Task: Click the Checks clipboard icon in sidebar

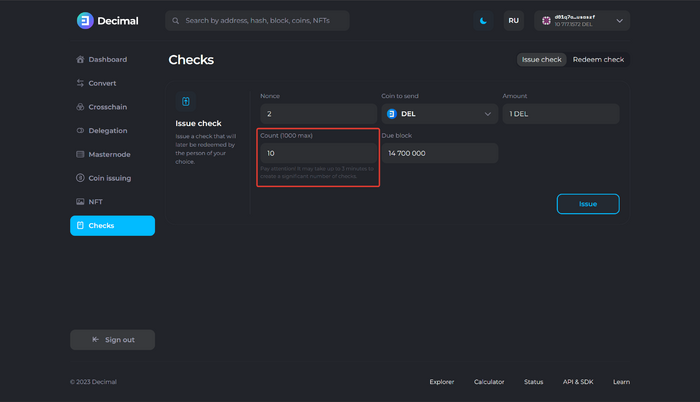Action: [80, 226]
